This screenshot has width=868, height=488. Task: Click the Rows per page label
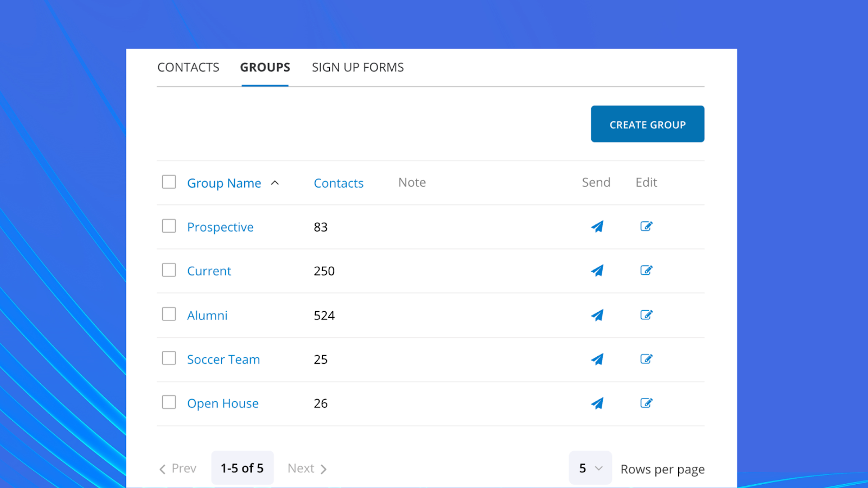click(x=662, y=470)
